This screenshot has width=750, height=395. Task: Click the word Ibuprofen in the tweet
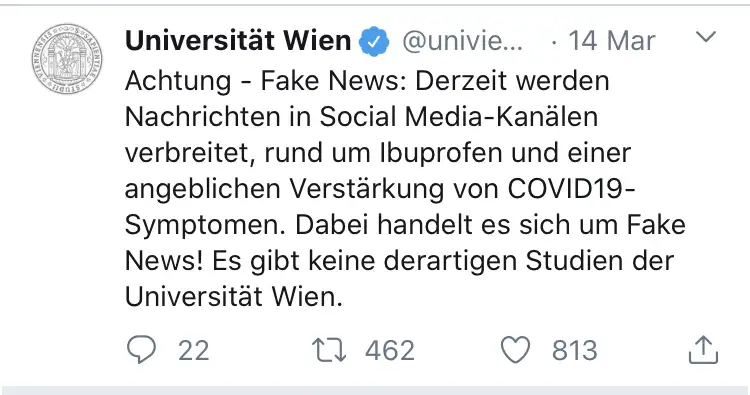441,153
